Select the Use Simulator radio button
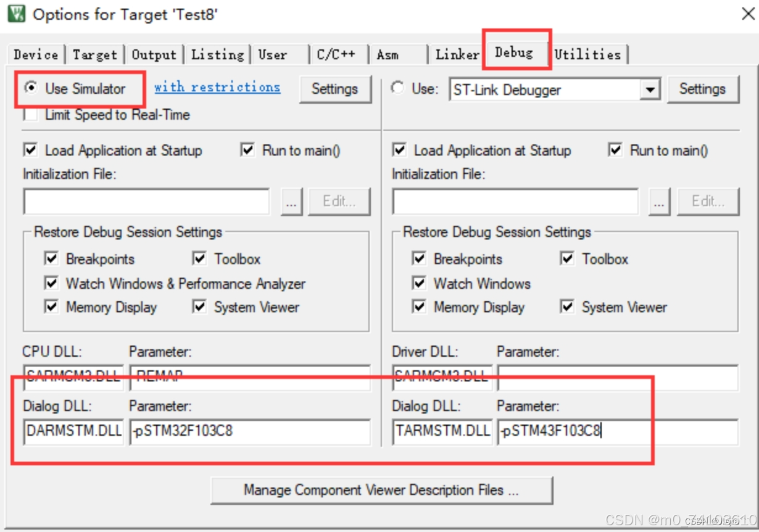The width and height of the screenshot is (759, 532). pos(30,88)
